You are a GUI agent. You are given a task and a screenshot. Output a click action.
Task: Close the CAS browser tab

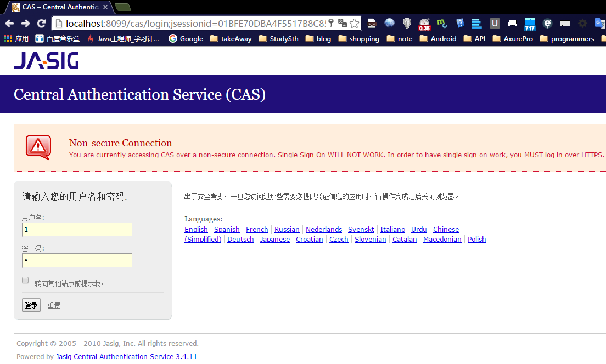105,7
